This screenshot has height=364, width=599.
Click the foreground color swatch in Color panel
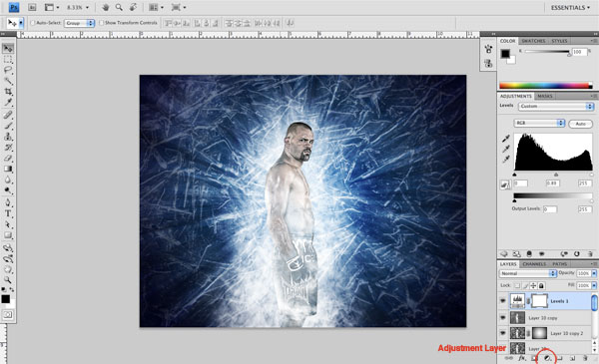(505, 54)
